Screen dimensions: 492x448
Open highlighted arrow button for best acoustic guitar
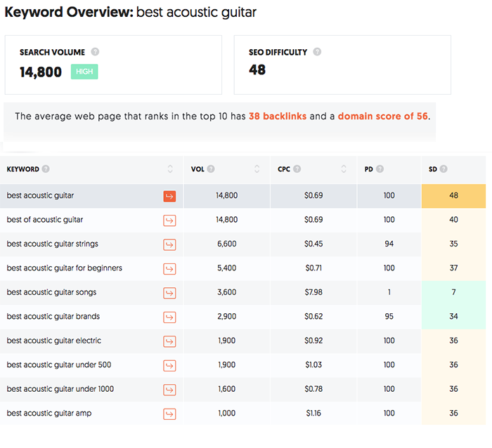[169, 196]
